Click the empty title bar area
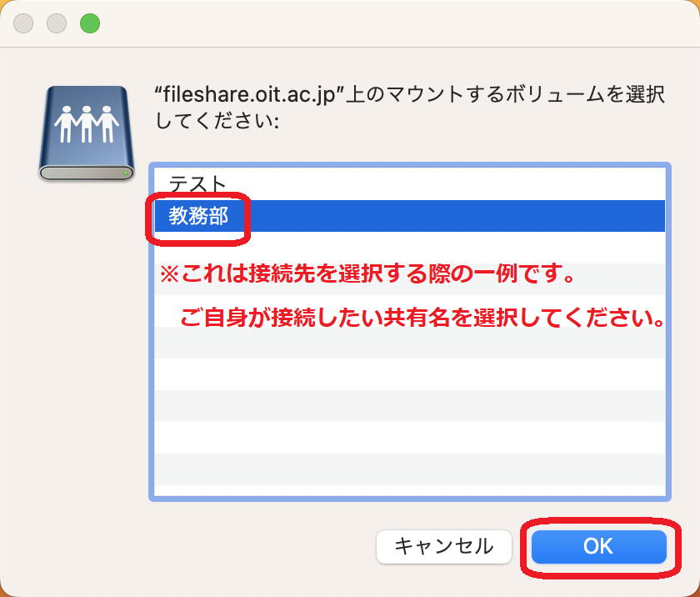The width and height of the screenshot is (700, 597). [x=392, y=23]
